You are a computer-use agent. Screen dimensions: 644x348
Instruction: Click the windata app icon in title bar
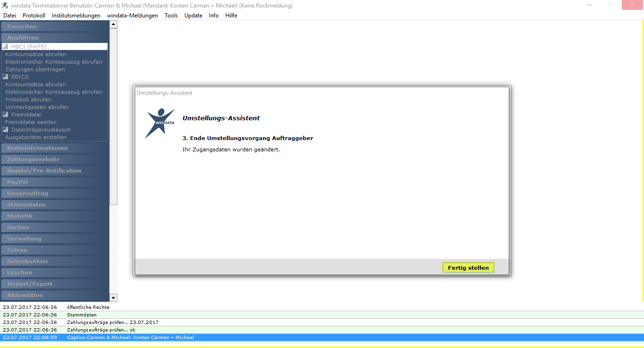[5, 5]
